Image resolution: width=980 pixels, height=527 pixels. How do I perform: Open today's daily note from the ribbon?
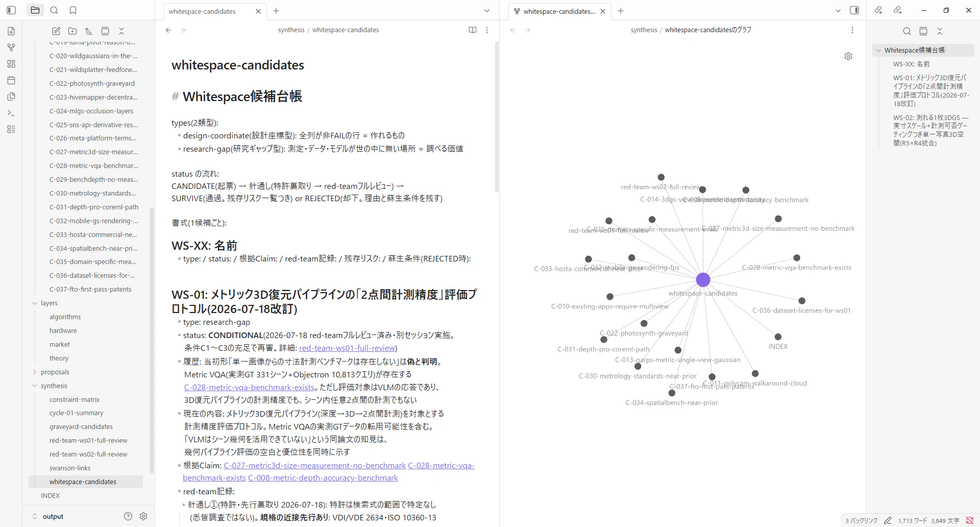click(x=11, y=80)
